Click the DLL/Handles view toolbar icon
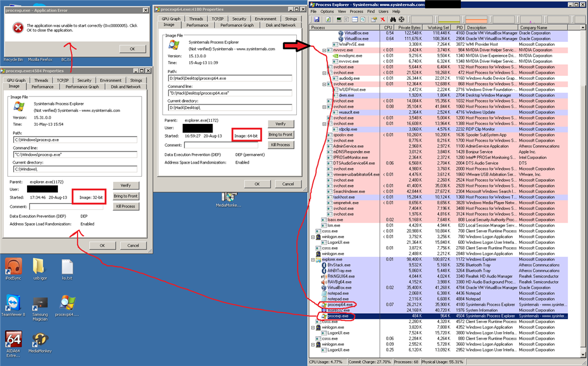 (363, 20)
